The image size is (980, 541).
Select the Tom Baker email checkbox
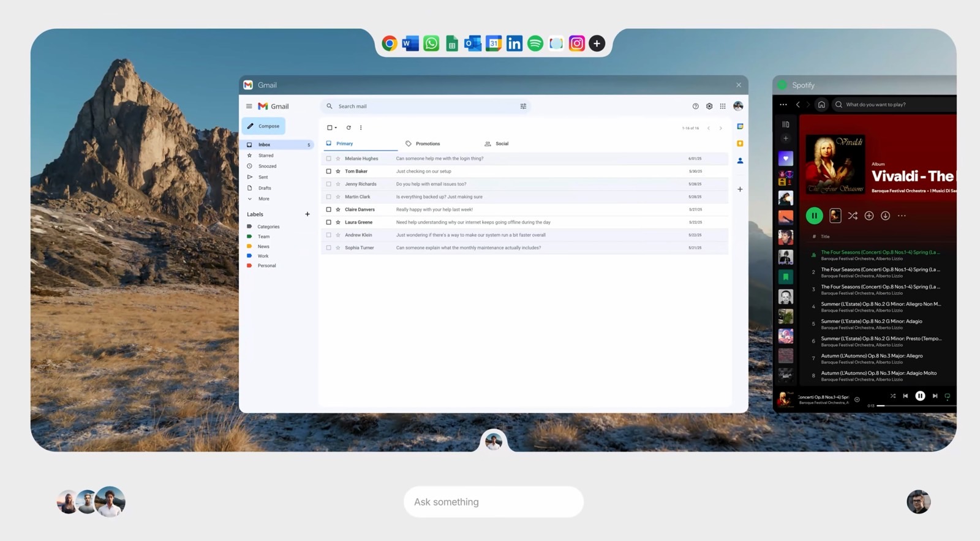[x=329, y=172]
